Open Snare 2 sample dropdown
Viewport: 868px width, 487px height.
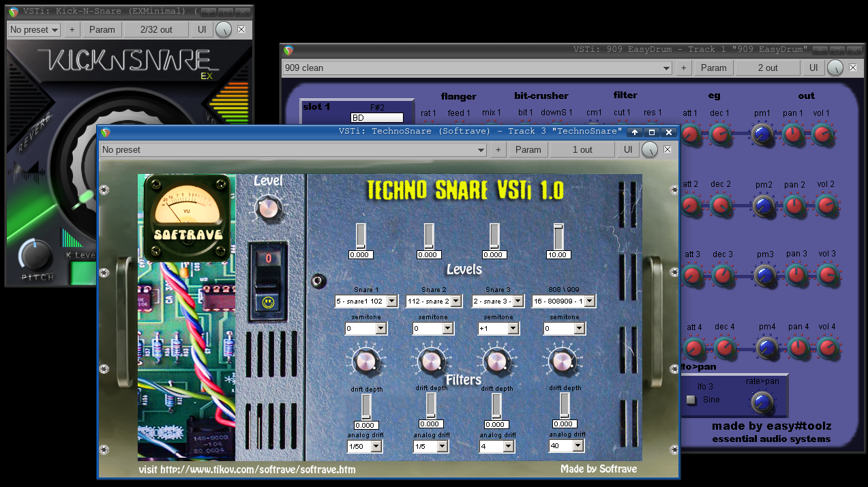(434, 301)
